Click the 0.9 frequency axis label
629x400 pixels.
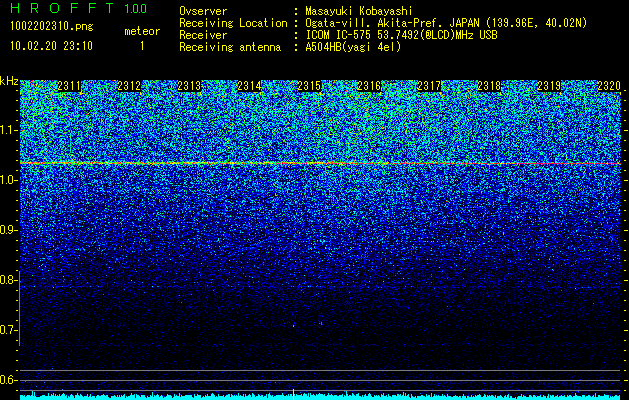click(9, 230)
